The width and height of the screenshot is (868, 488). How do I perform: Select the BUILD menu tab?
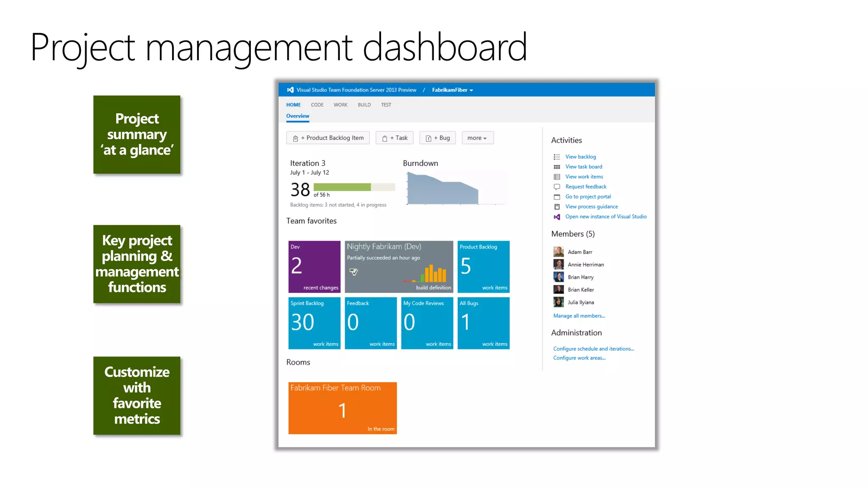click(364, 105)
